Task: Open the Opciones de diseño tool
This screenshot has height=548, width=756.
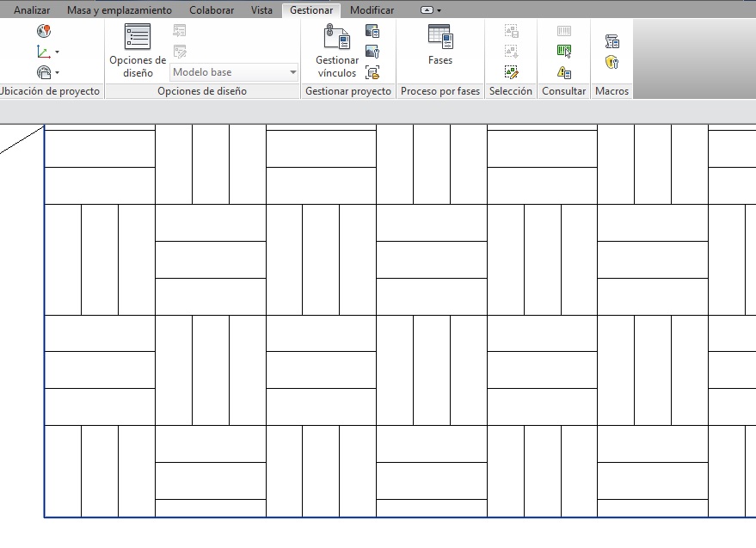Action: (138, 50)
